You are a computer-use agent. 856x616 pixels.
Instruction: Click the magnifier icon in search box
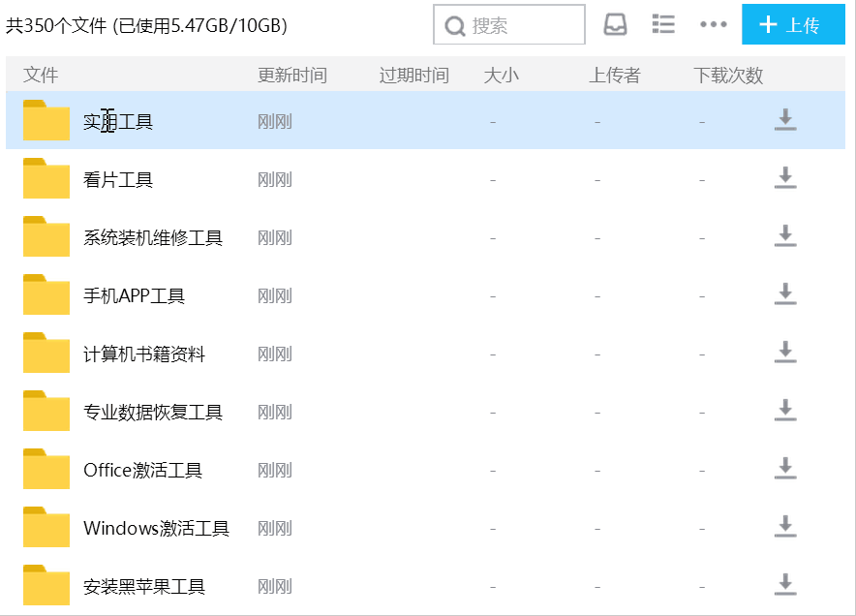[454, 24]
